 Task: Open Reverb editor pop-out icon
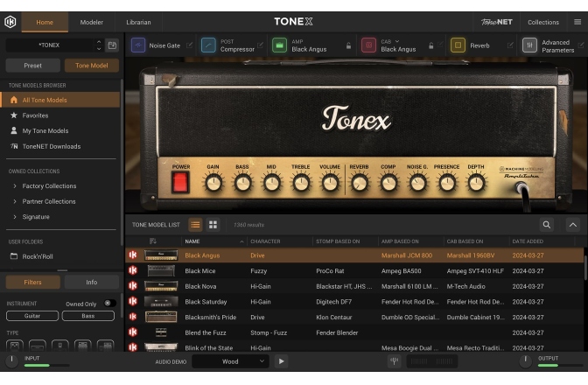point(510,45)
